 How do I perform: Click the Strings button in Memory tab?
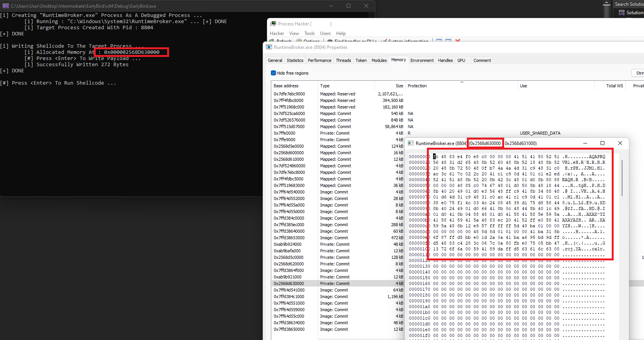click(x=639, y=73)
